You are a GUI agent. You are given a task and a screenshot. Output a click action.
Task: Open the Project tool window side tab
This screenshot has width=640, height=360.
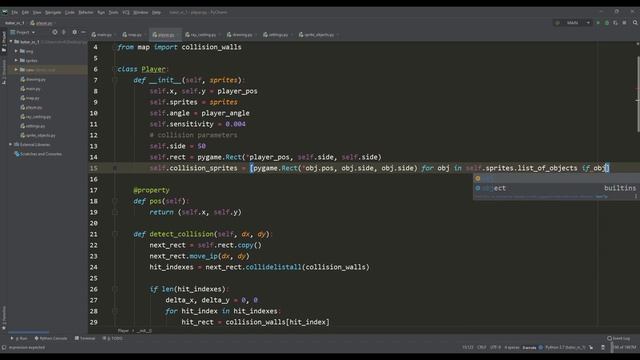4,42
